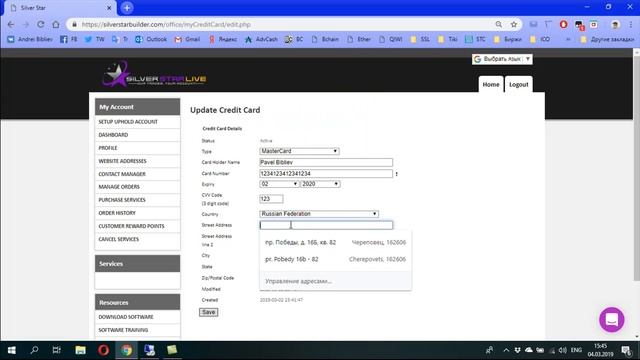Viewport: 640px width, 360px height.
Task: Open the card Type dropdown MasterCard
Action: click(299, 151)
